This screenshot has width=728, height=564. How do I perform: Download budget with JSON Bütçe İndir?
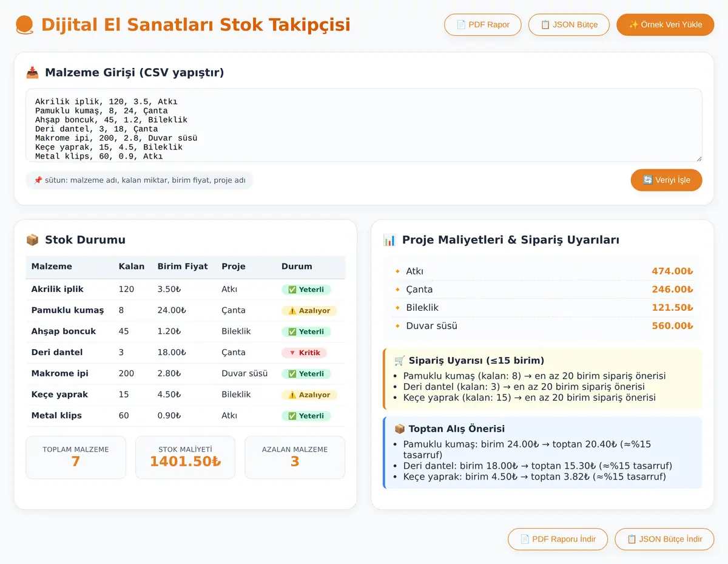664,539
